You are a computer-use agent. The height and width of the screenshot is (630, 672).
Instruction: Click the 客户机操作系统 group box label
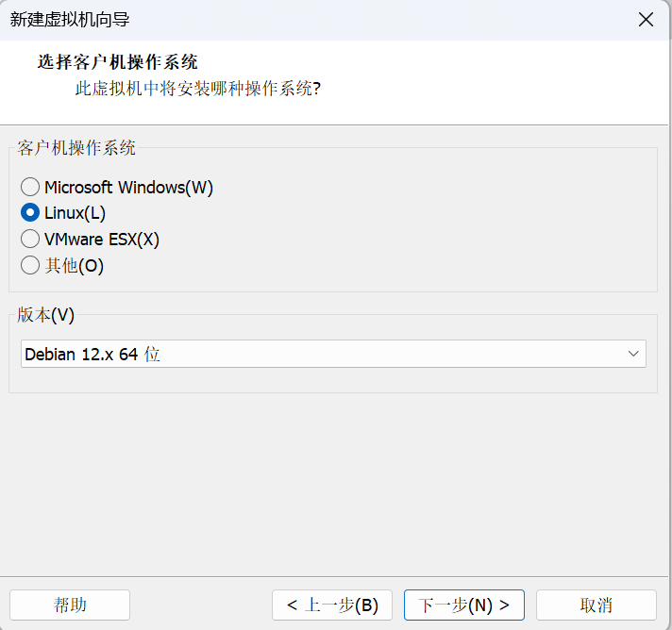(x=76, y=148)
